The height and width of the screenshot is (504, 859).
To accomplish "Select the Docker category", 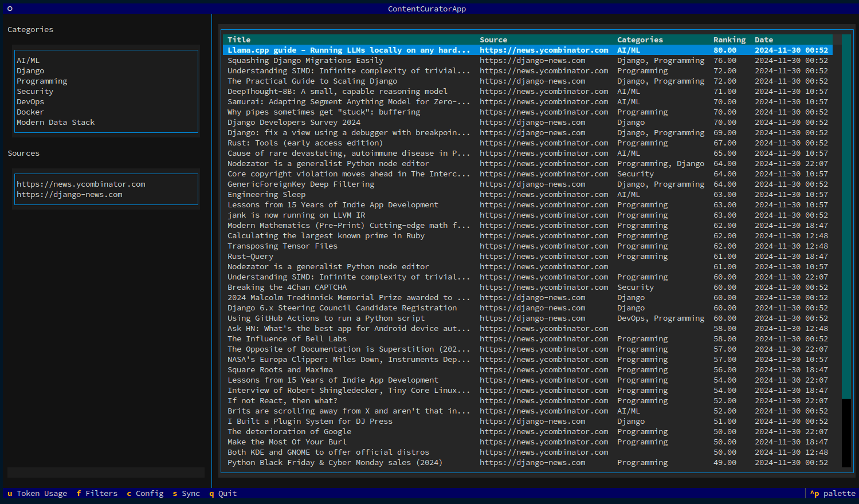I will click(x=30, y=112).
